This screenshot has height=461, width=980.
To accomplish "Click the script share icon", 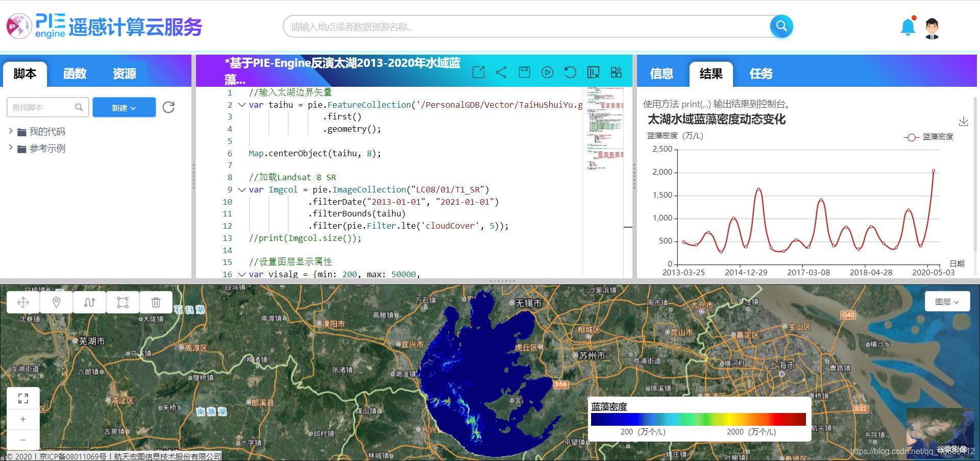I will pos(501,72).
